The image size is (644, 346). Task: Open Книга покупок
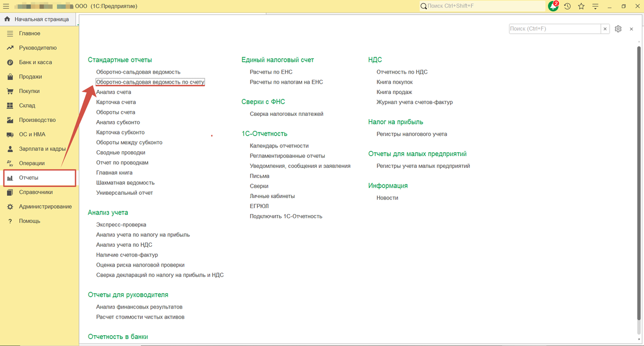394,82
